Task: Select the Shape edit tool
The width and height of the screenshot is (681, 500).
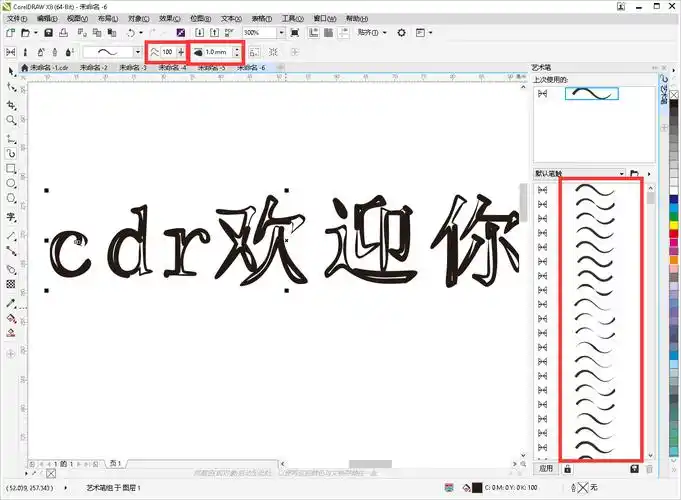Action: click(x=11, y=88)
